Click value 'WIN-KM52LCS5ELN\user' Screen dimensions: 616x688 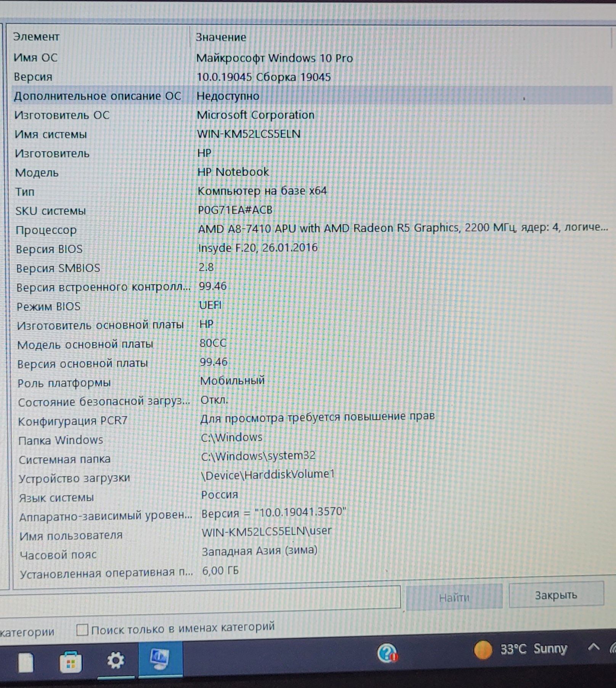[x=266, y=531]
